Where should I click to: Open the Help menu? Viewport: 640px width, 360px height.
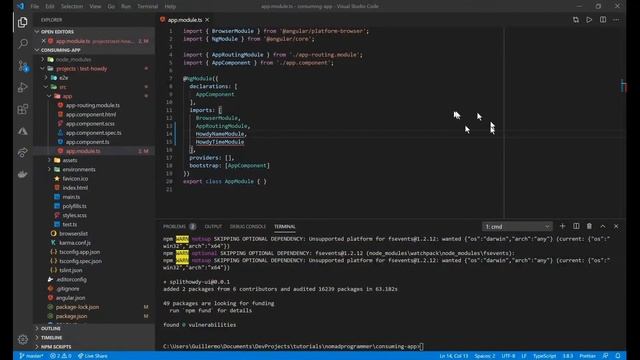pyautogui.click(x=170, y=6)
